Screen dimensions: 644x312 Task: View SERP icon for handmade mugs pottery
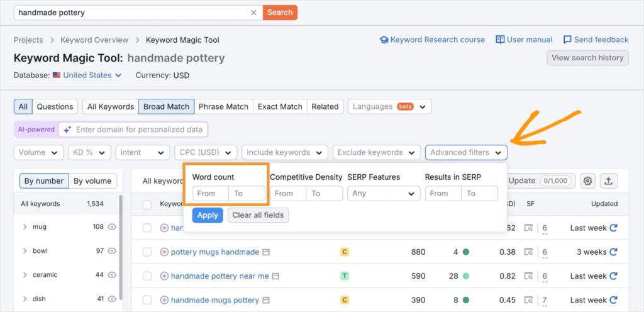[528, 300]
